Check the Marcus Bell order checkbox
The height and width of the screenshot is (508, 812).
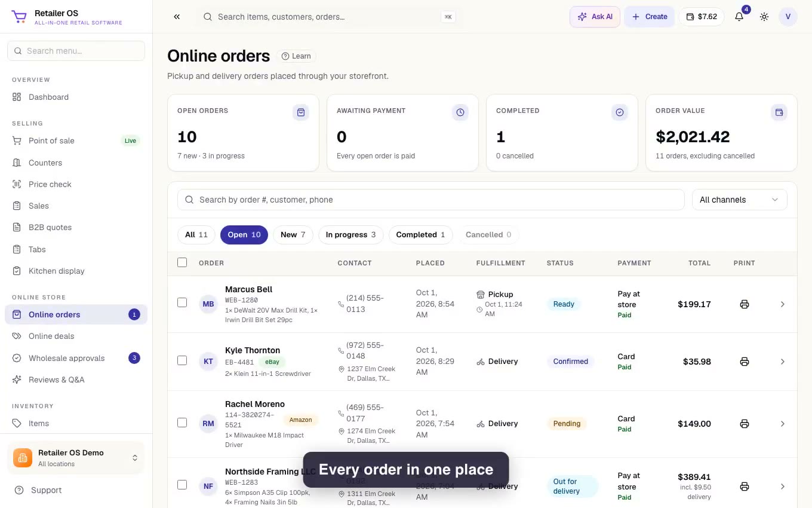182,302
